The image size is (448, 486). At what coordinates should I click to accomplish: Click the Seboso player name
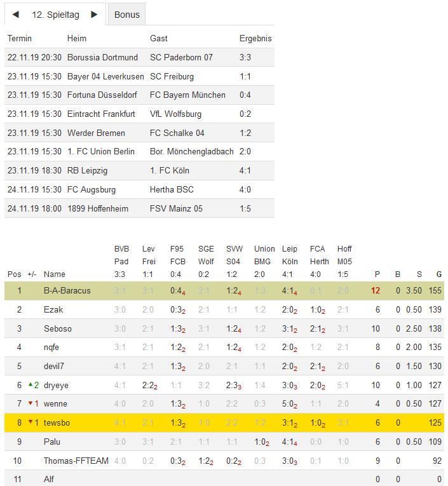(x=57, y=328)
